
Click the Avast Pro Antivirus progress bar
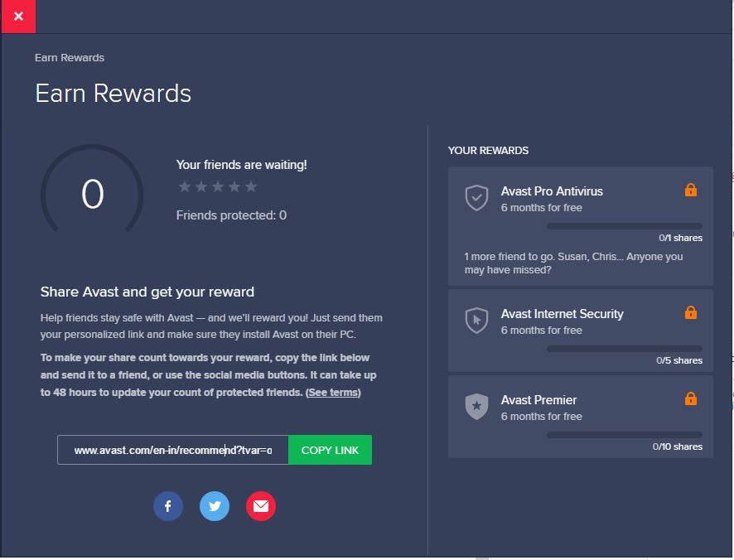point(625,226)
